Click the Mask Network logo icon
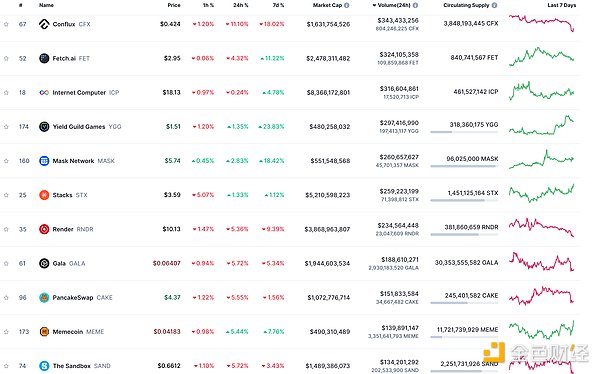Screen dimensions: 600x374 coord(44,161)
